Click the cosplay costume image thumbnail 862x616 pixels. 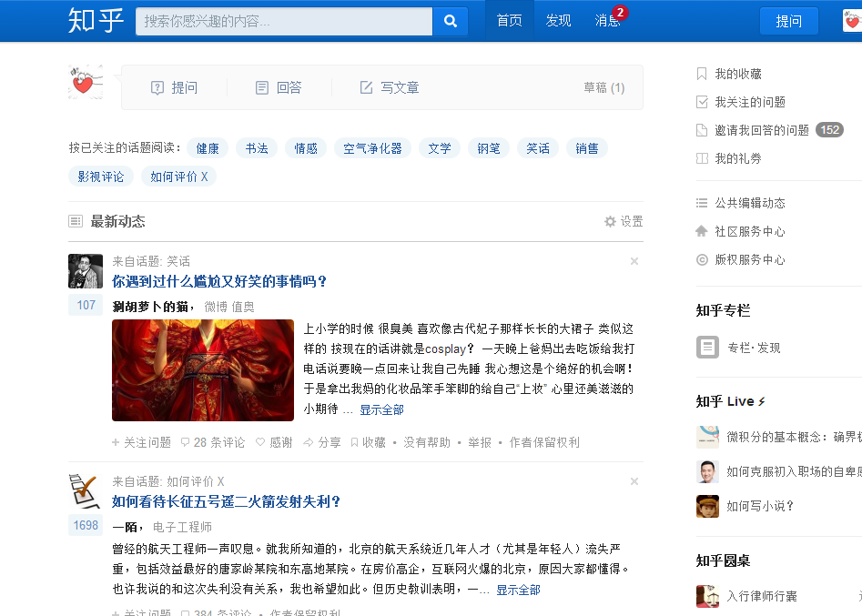click(x=202, y=370)
